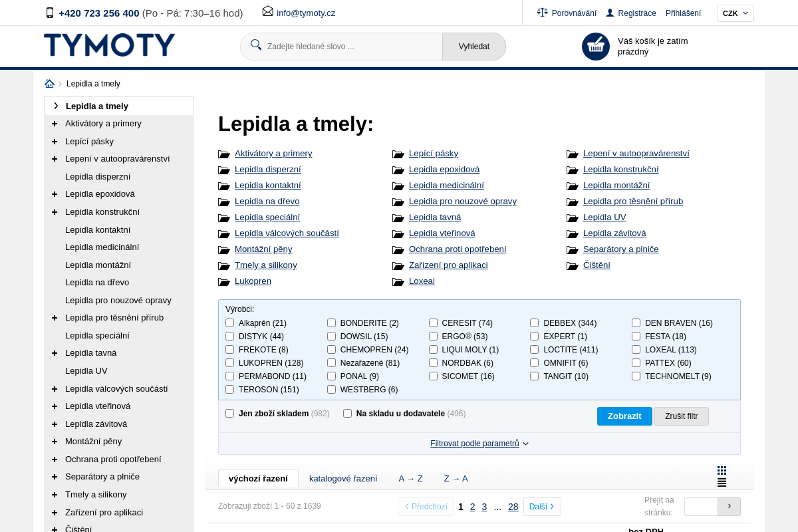
Task: Go to home via breadcrumb house icon
Action: click(x=50, y=84)
